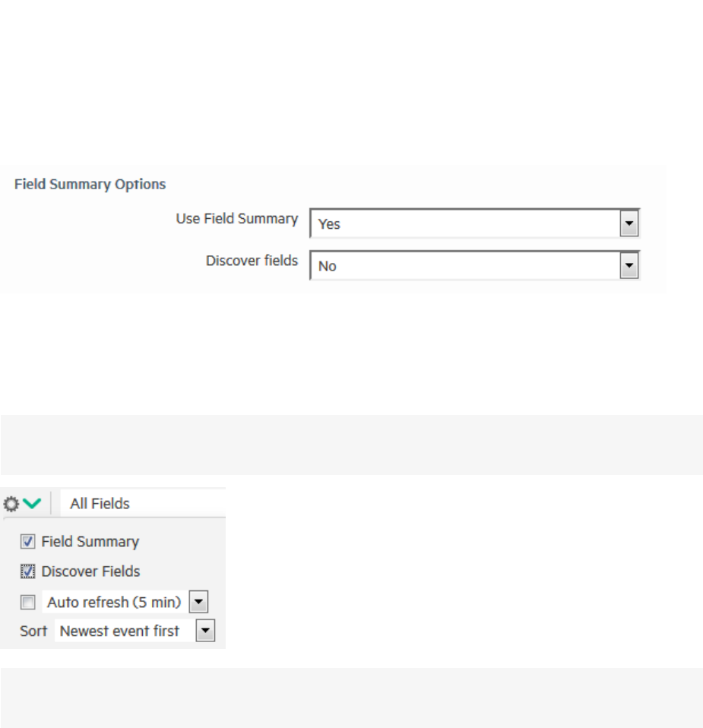703x728 pixels.
Task: Toggle the Discover Fields checkbox box
Action: tap(28, 571)
